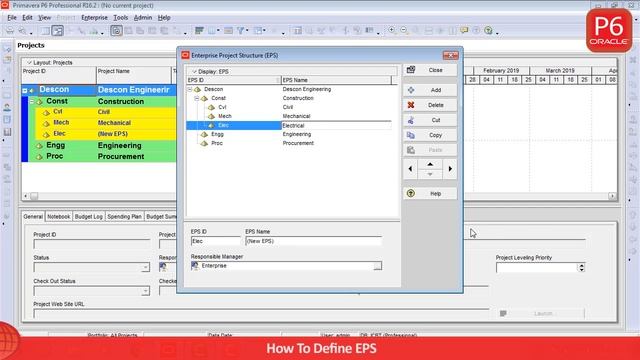The width and height of the screenshot is (640, 360).
Task: Click the yellow Bars toolbar icon
Action: coord(229,31)
